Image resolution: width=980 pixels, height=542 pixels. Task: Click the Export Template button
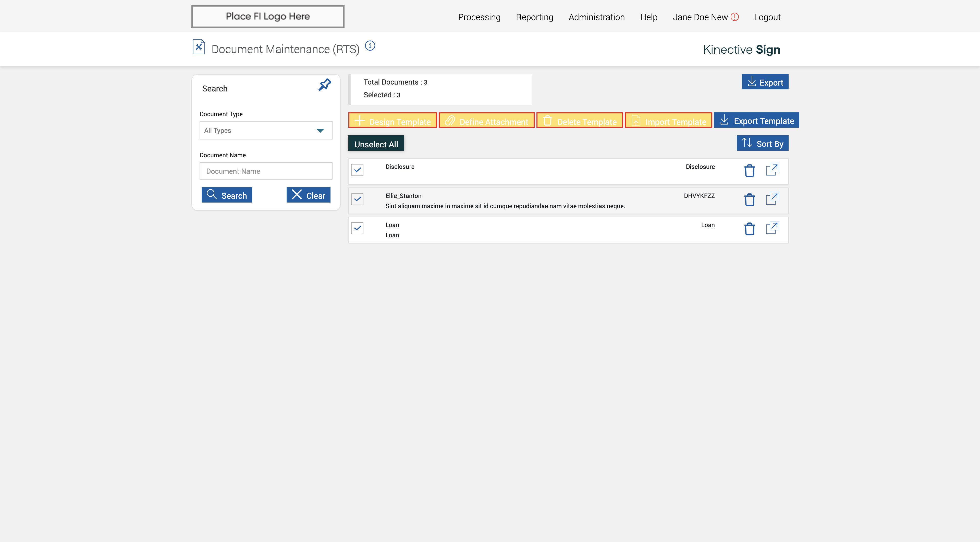click(756, 121)
